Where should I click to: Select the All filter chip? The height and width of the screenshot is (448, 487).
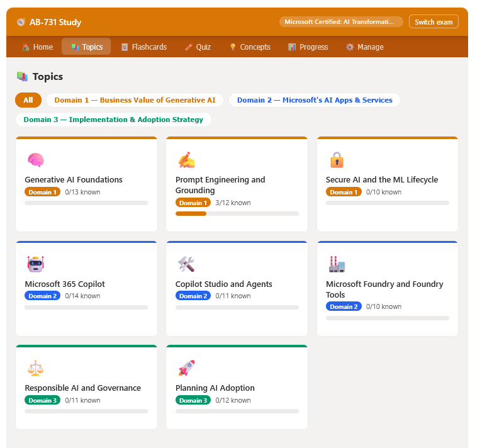[x=28, y=100]
